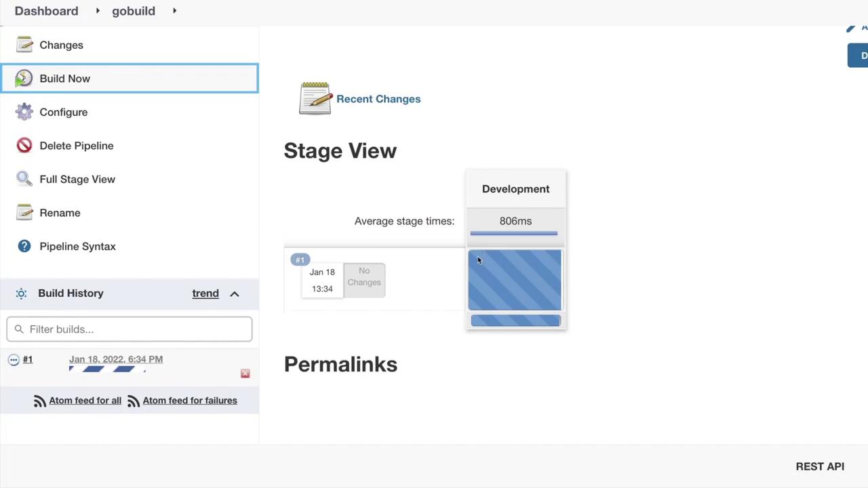Click the Changes notepad icon
The height and width of the screenshot is (488, 868).
coord(24,45)
